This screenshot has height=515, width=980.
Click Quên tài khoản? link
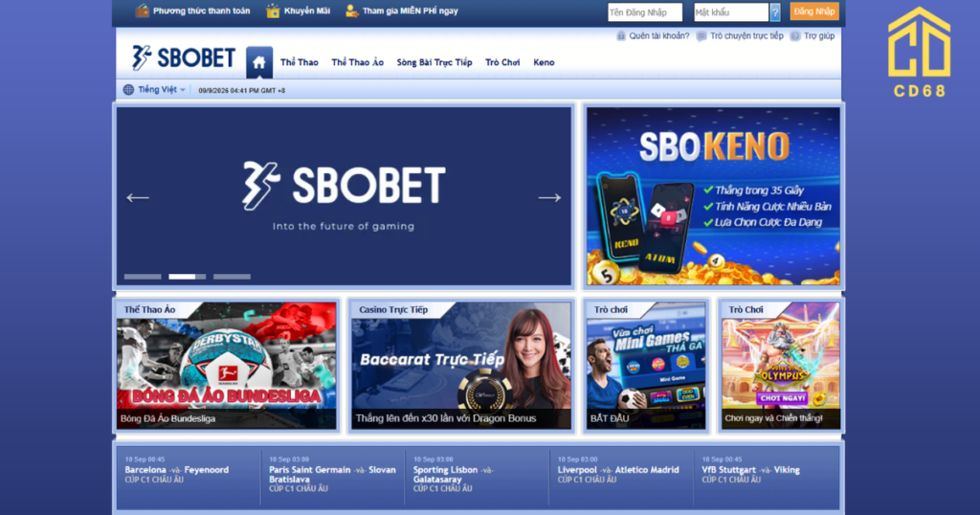(659, 36)
